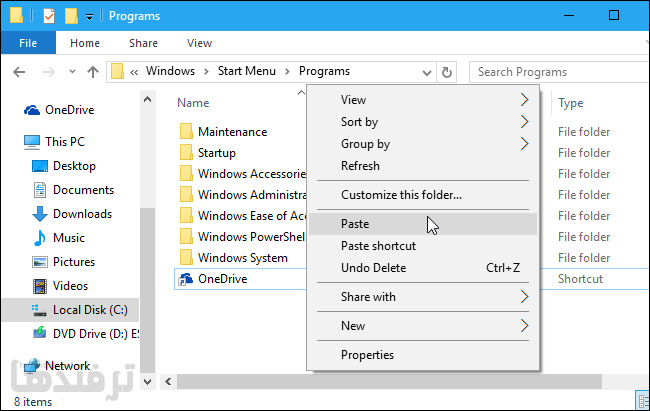This screenshot has width=650, height=411.
Task: Click the Back navigation arrow
Action: click(19, 72)
